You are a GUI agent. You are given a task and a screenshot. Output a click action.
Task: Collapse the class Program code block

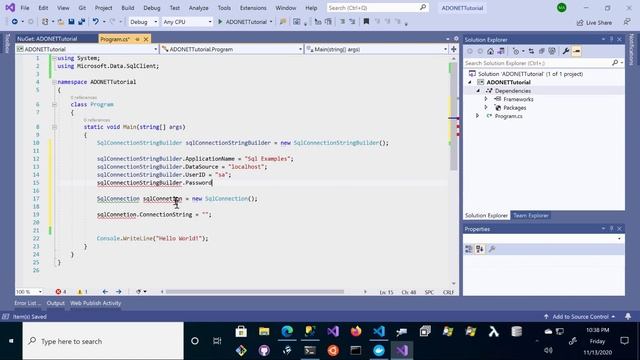(54, 104)
